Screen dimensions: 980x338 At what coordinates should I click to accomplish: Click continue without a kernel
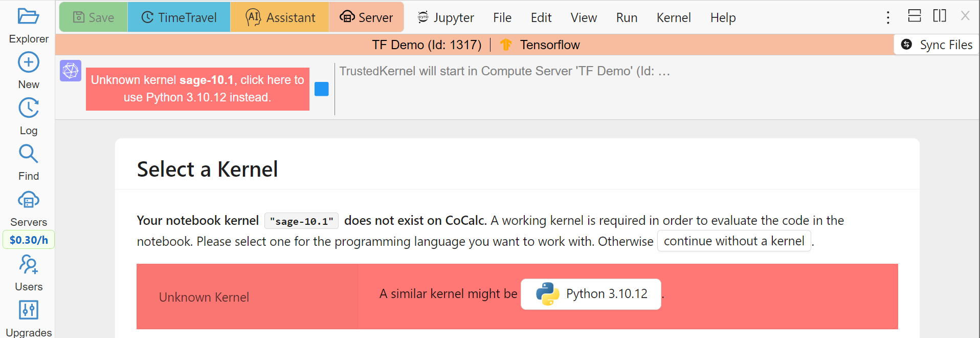pyautogui.click(x=733, y=241)
